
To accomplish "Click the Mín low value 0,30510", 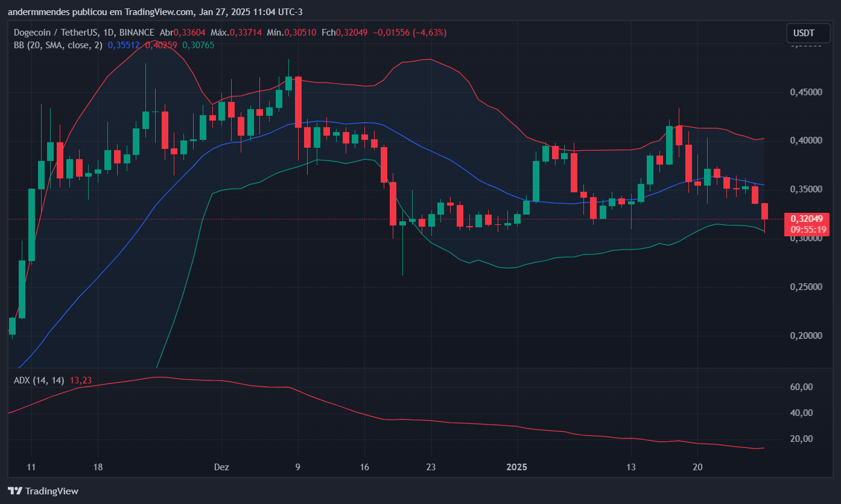I will coord(300,33).
